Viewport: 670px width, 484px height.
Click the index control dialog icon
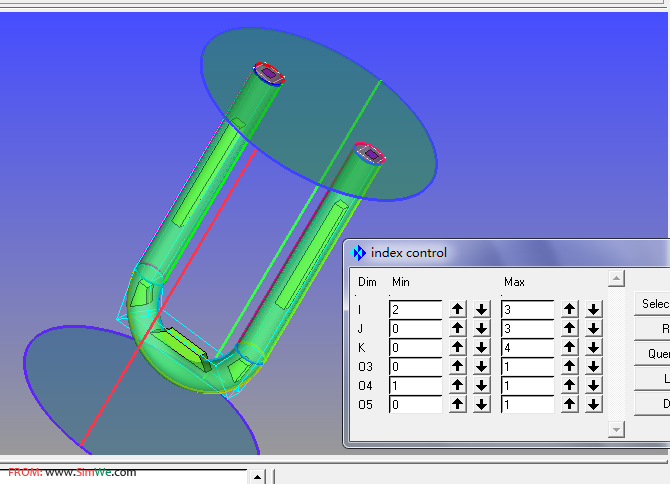(x=359, y=253)
